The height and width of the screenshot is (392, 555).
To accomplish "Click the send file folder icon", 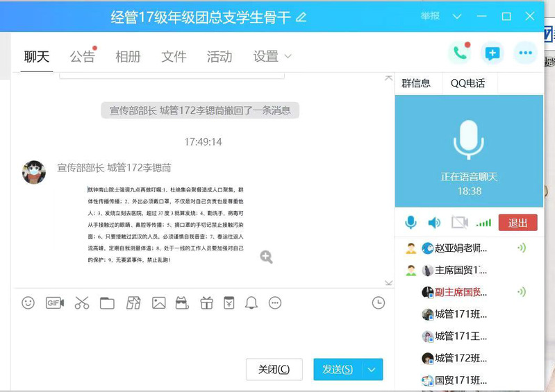I will click(107, 302).
